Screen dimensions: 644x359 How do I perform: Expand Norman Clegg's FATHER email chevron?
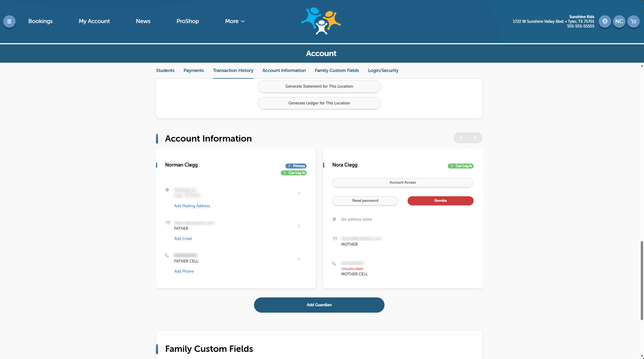pyautogui.click(x=299, y=226)
